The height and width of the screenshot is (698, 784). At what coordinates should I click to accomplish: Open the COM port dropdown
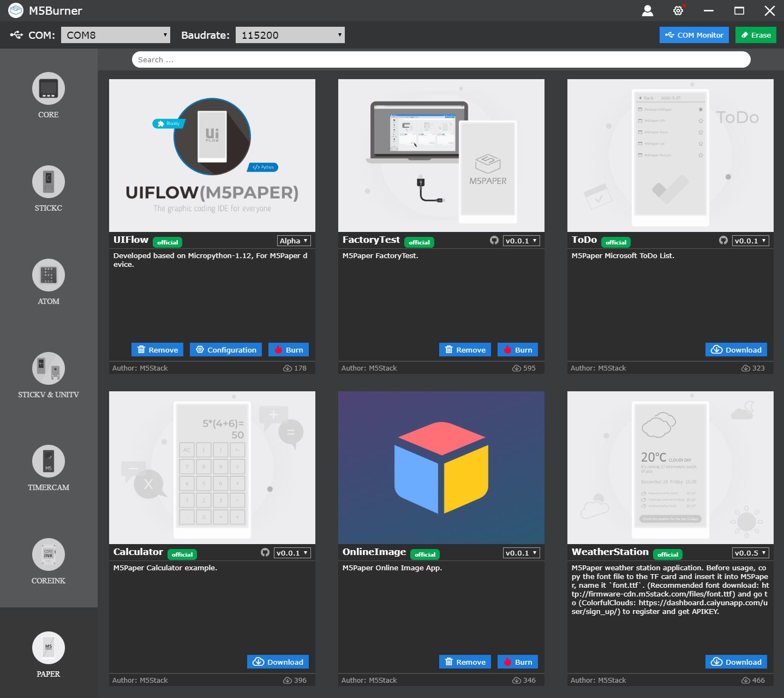click(x=116, y=35)
